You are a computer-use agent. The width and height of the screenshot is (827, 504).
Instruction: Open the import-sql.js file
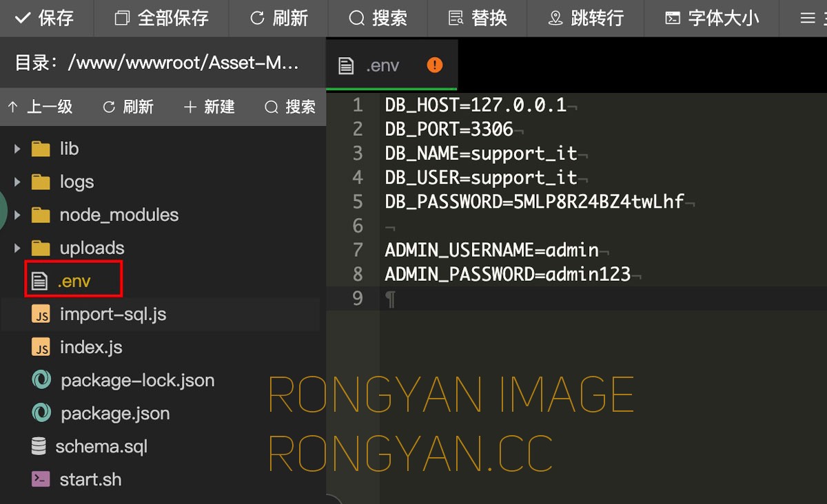coord(113,314)
